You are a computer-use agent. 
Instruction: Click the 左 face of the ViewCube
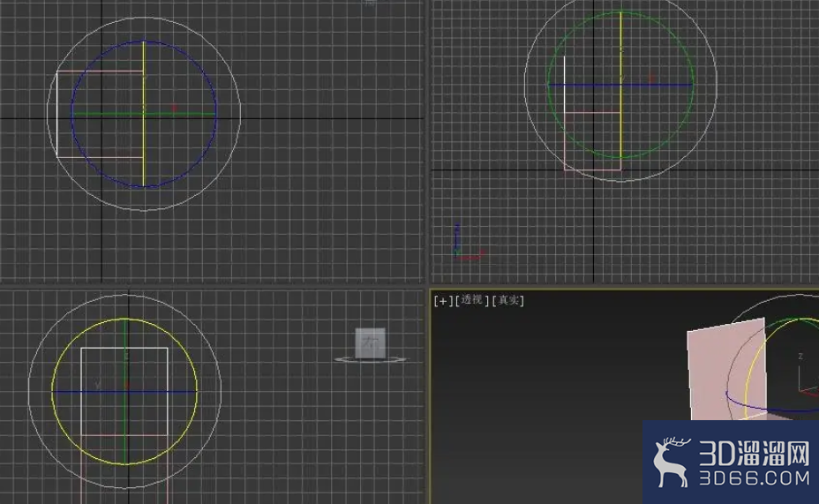(371, 343)
